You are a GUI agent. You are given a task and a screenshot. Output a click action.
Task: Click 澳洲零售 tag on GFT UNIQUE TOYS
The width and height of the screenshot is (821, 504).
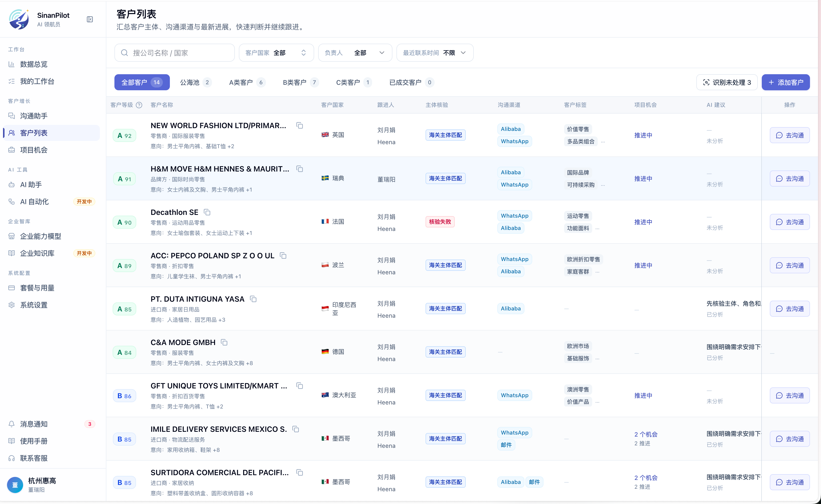578,389
